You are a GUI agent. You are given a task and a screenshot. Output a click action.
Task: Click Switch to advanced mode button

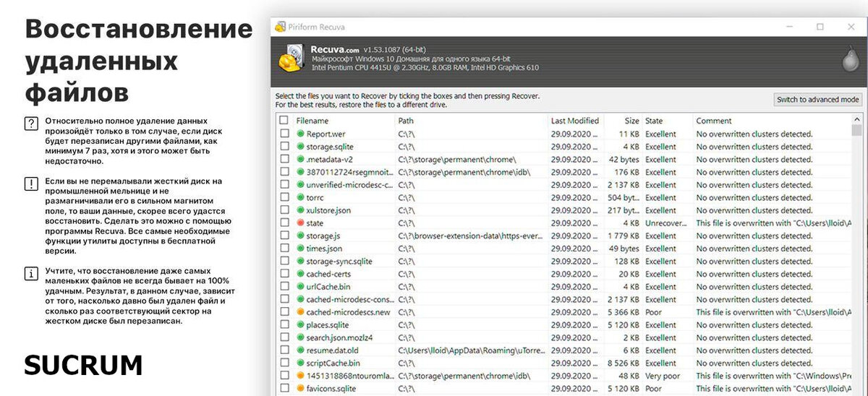coord(817,100)
